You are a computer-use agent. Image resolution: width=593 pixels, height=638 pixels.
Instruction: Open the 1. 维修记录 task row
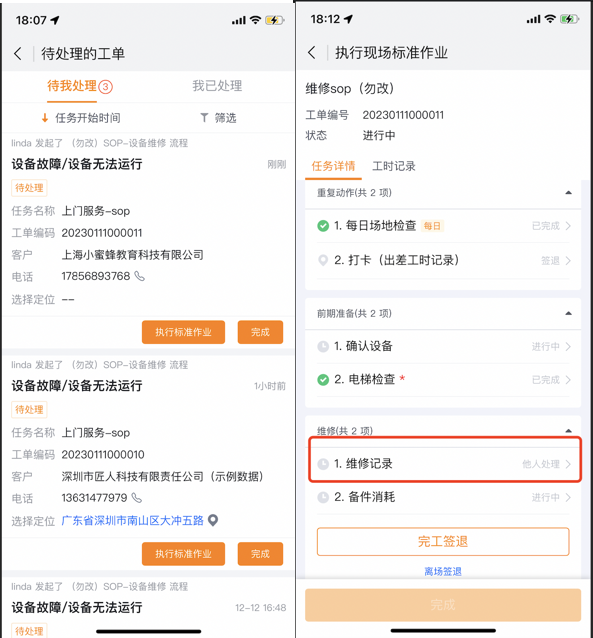click(444, 463)
